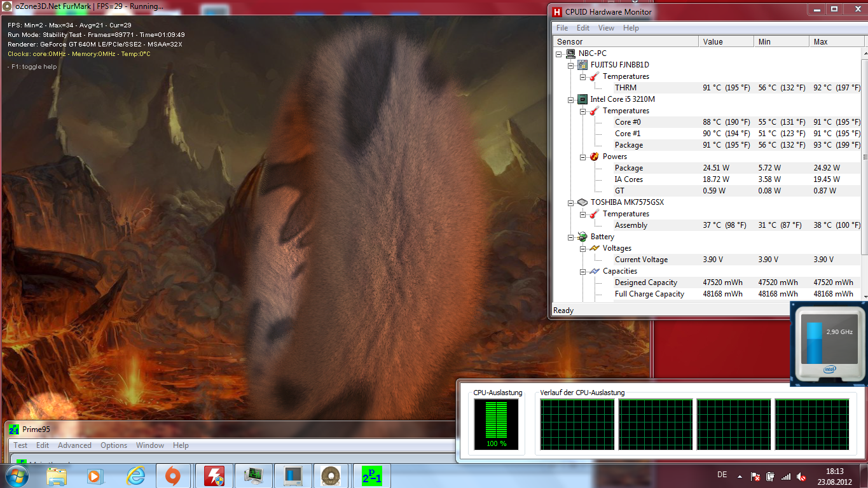Collapse the Powers node
868x488 pixels.
point(583,157)
